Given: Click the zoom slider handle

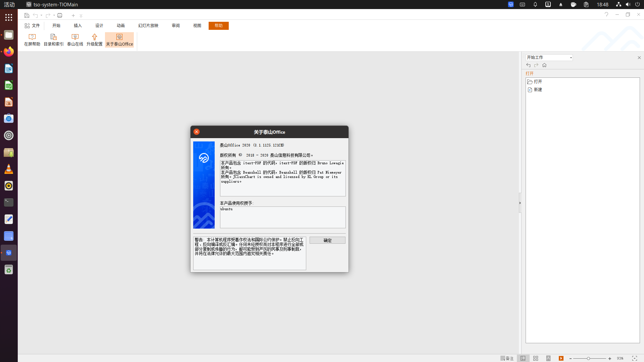Looking at the screenshot, I should tap(588, 359).
